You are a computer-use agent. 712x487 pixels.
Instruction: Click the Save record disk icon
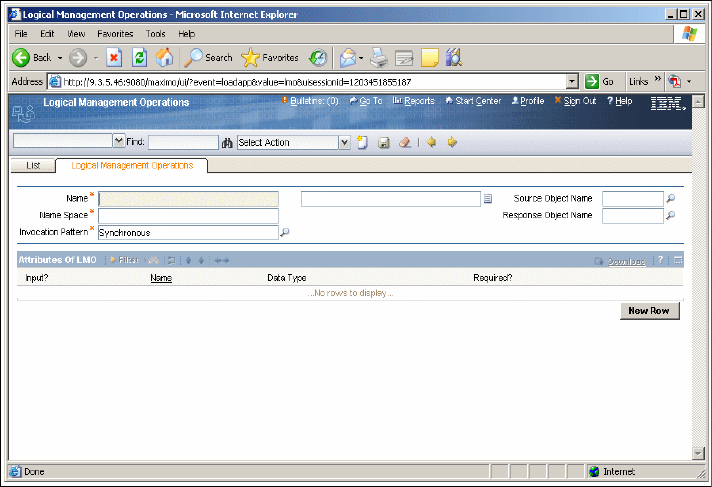(384, 143)
